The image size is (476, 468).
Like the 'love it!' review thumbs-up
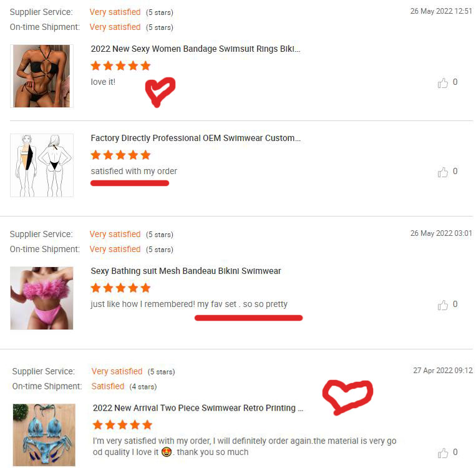(442, 82)
